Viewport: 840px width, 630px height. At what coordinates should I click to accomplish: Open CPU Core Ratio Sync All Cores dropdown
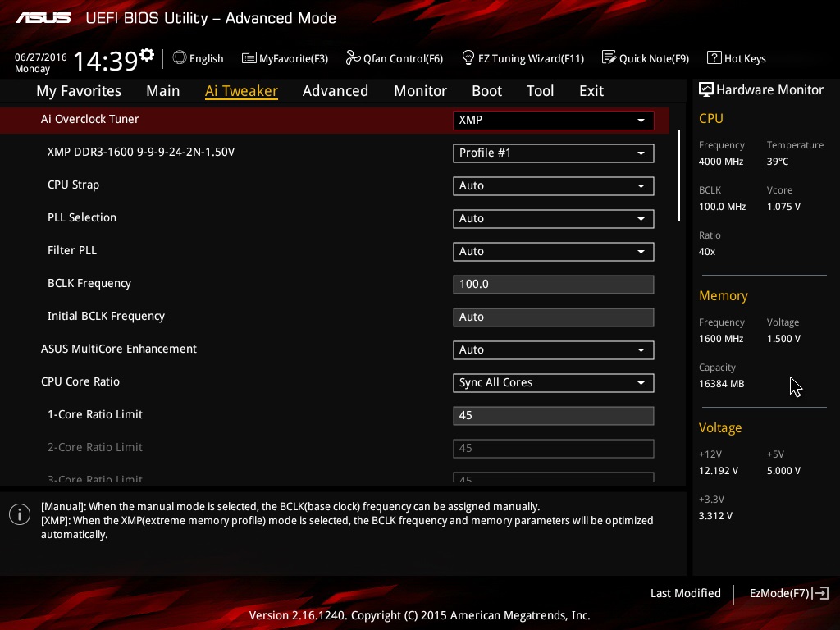(554, 382)
